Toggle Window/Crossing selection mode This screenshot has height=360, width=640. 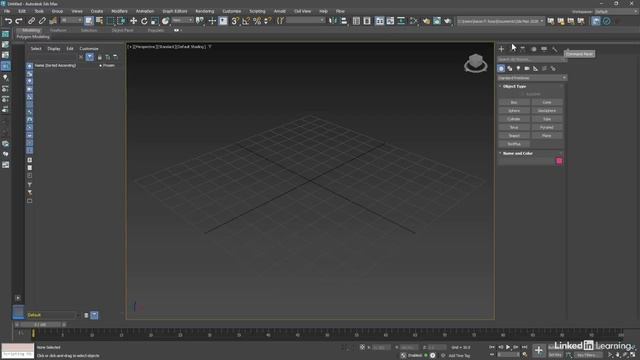pyautogui.click(x=121, y=21)
